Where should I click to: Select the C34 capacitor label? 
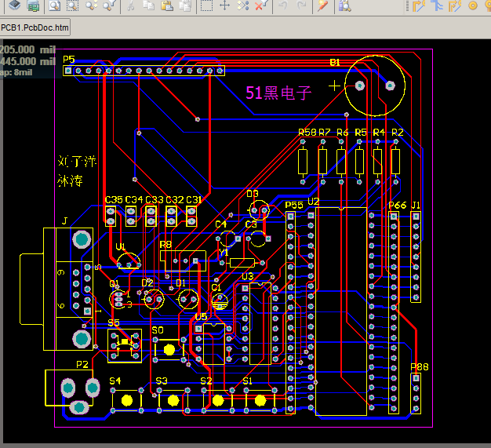click(134, 200)
